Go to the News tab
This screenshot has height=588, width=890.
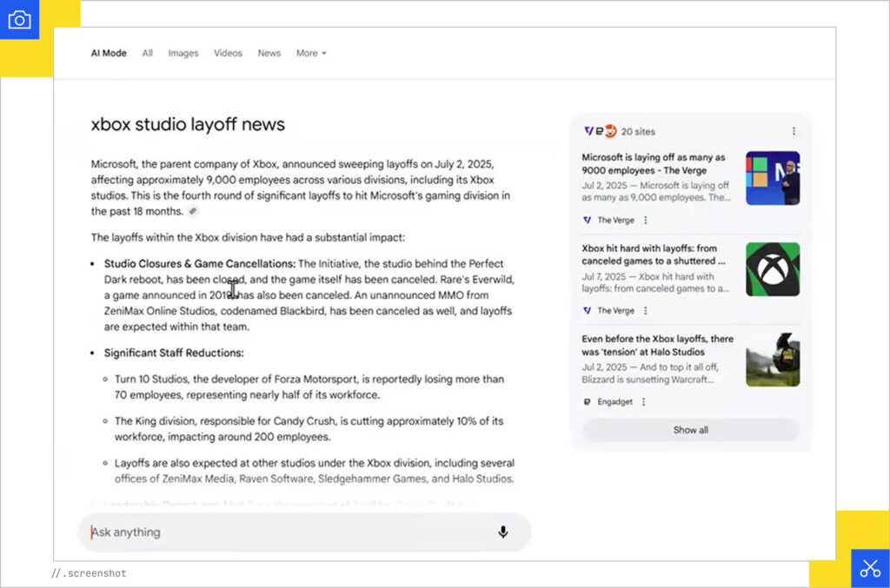point(269,53)
